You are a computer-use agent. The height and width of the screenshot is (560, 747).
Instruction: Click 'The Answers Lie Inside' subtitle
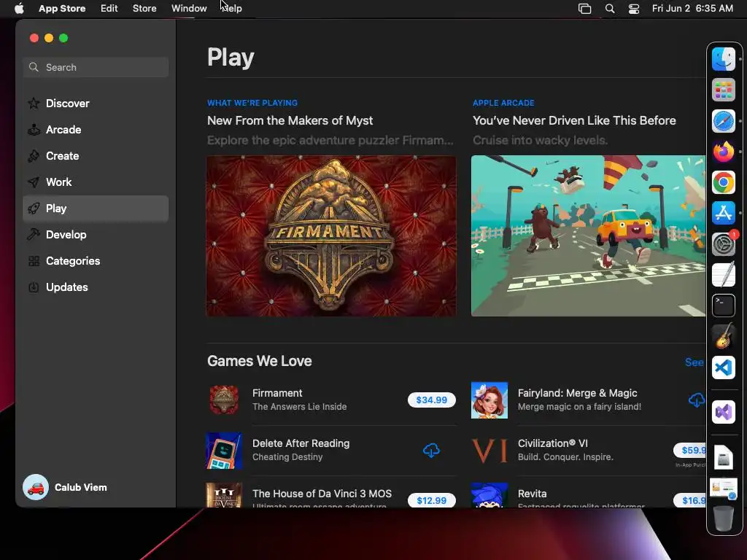click(x=299, y=407)
